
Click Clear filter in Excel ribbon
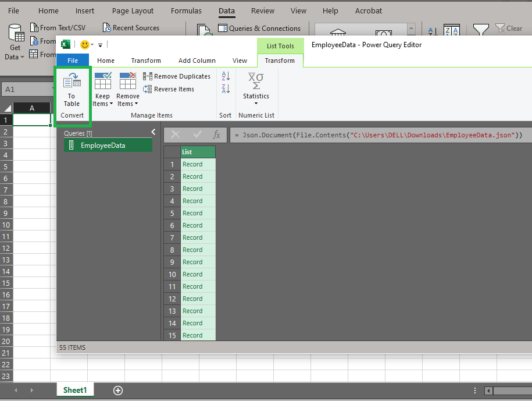(509, 29)
